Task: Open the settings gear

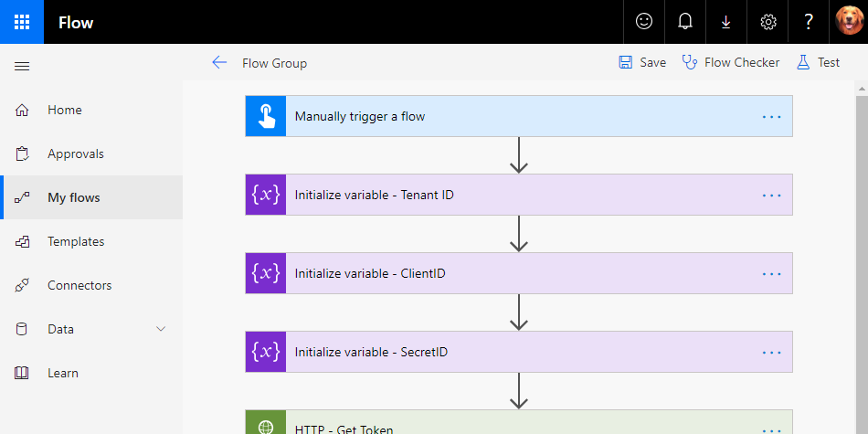Action: point(767,22)
